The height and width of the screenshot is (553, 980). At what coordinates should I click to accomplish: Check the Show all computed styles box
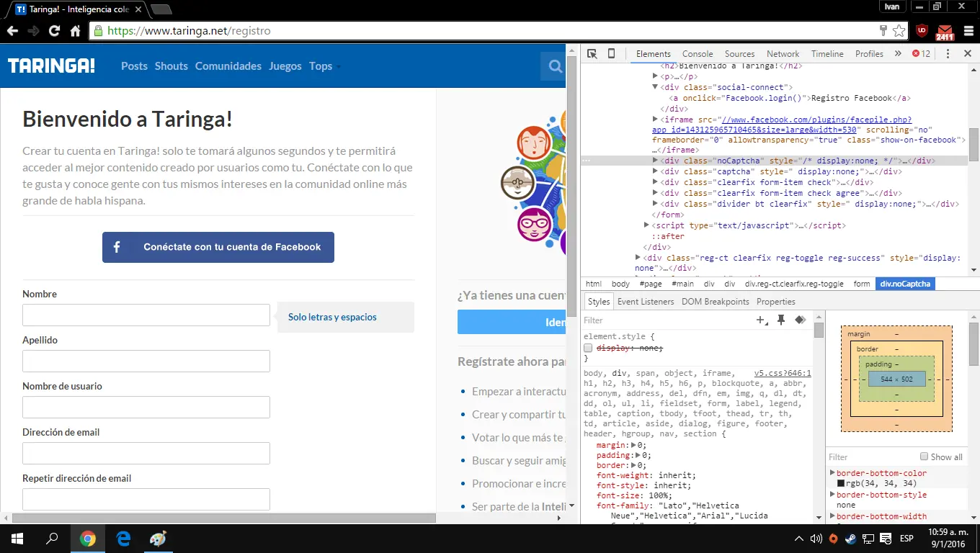(x=924, y=457)
